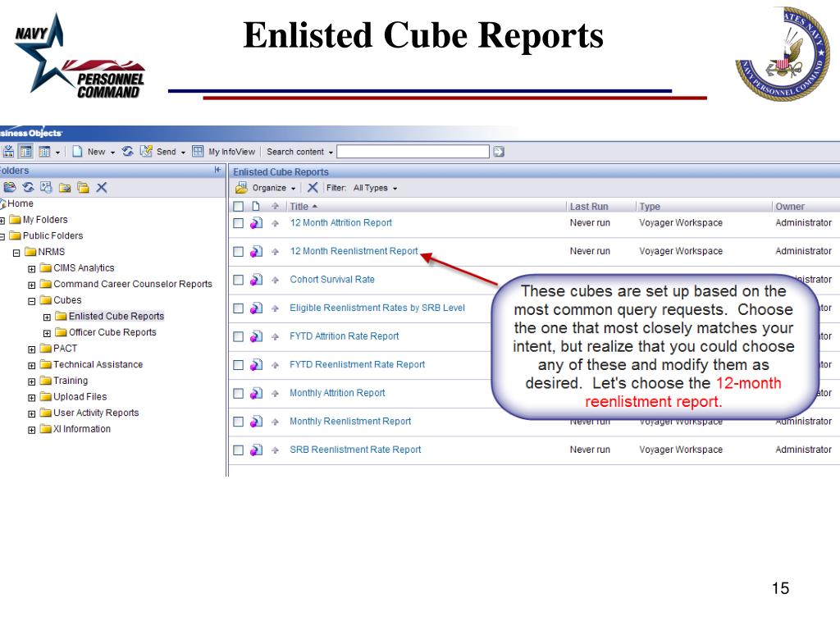Open the Send dropdown menu
This screenshot has height=630, width=840.
tap(183, 152)
